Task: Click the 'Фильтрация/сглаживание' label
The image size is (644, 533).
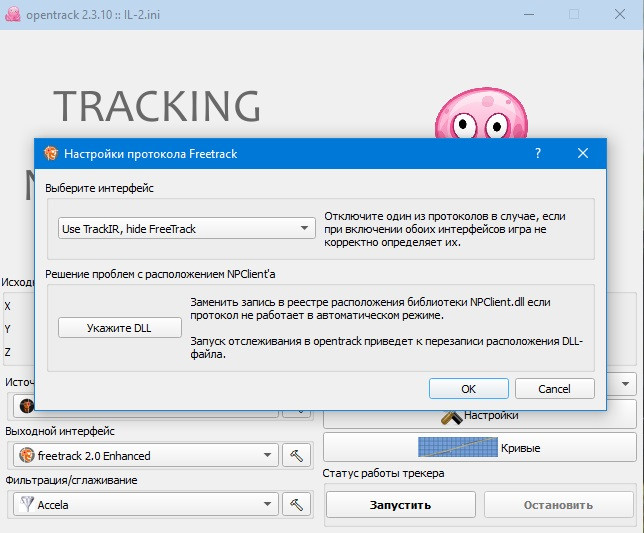Action: pos(71,480)
